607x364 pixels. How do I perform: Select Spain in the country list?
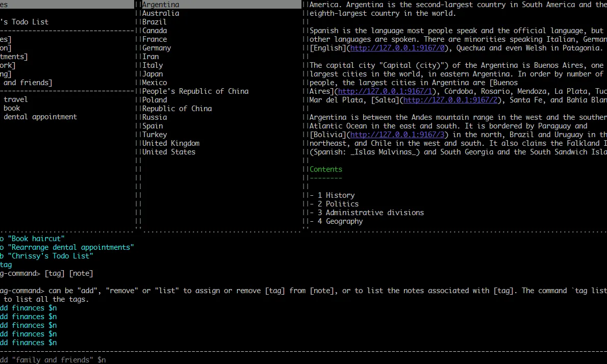[x=153, y=126]
